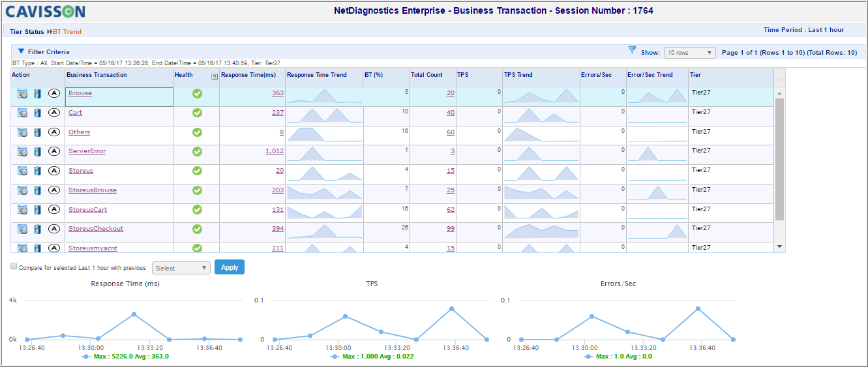868x367 pixels.
Task: Click the circled A icon in StoreusCart row
Action: click(54, 210)
